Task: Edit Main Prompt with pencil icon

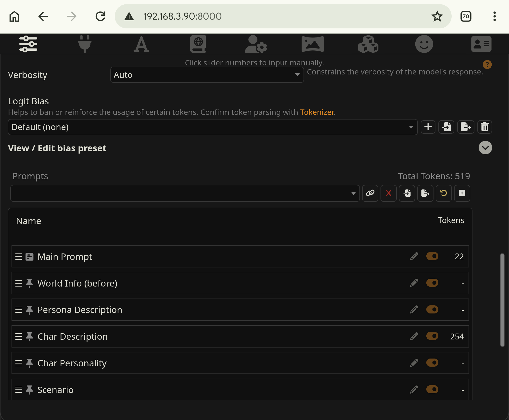Action: tap(414, 256)
